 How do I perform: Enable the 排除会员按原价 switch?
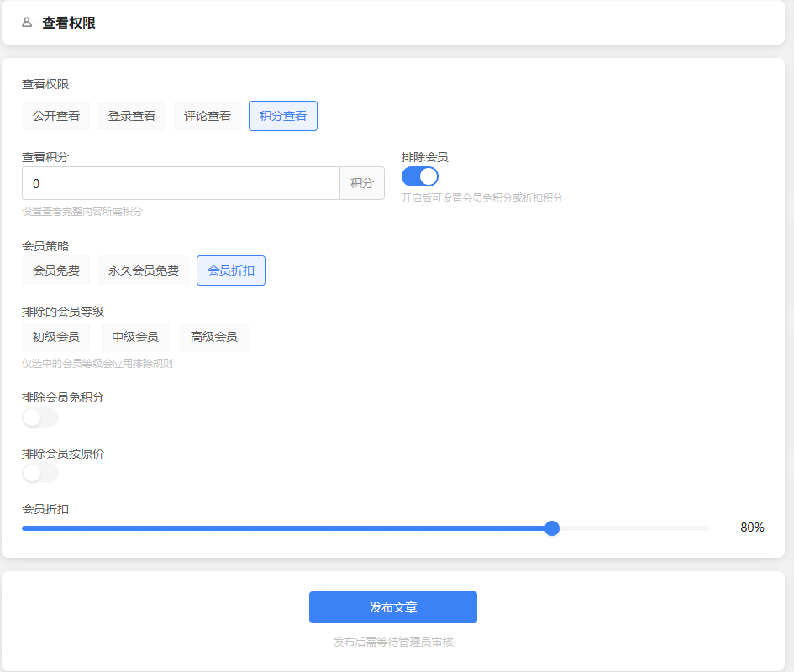click(x=40, y=474)
